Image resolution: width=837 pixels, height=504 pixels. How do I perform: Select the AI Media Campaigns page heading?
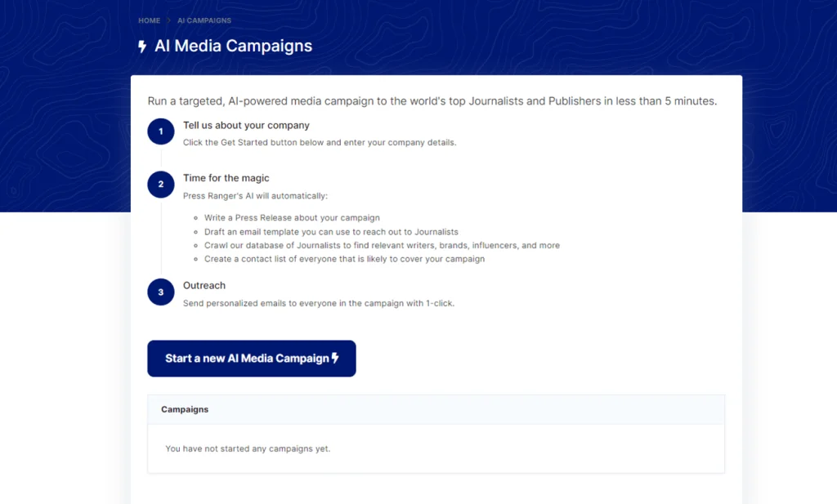pyautogui.click(x=233, y=46)
